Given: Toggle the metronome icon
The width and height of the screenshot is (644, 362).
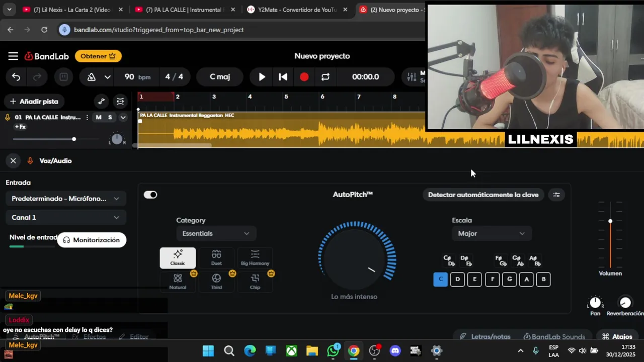Looking at the screenshot, I should pyautogui.click(x=92, y=77).
